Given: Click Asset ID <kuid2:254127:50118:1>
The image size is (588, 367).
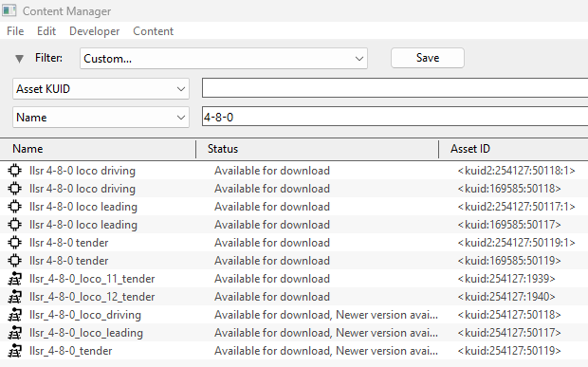Looking at the screenshot, I should point(516,171).
